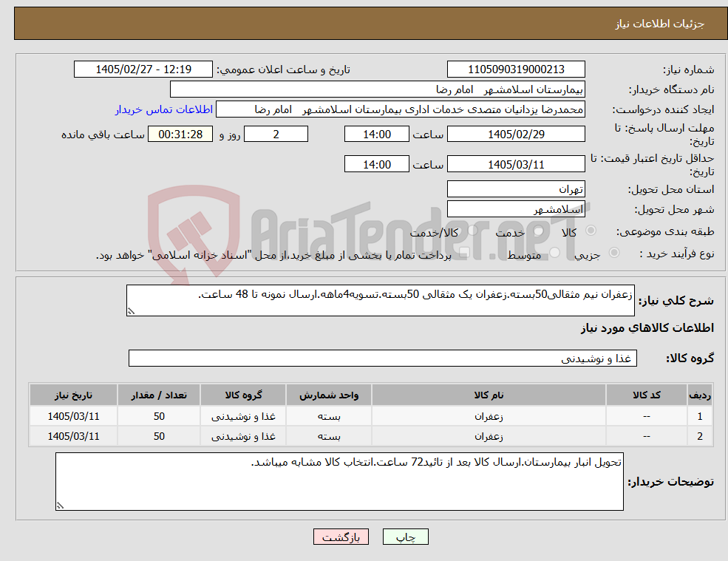Click زعفران in row 2
Image resolution: width=728 pixels, height=561 pixels.
click(489, 437)
